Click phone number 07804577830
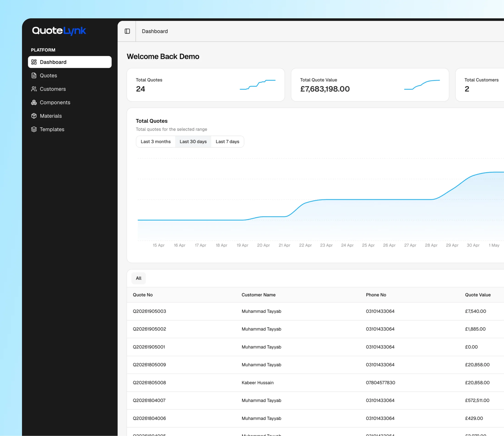 pyautogui.click(x=381, y=383)
